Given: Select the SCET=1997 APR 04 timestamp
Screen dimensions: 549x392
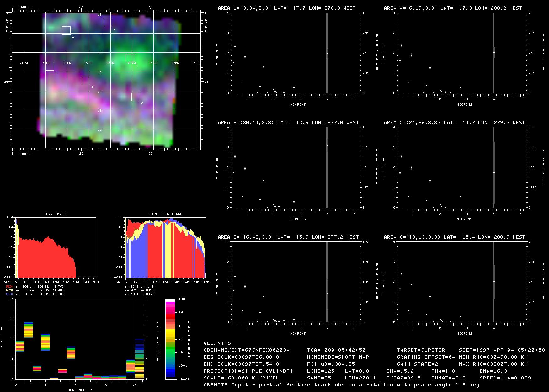Looking at the screenshot, I should (x=502, y=350).
